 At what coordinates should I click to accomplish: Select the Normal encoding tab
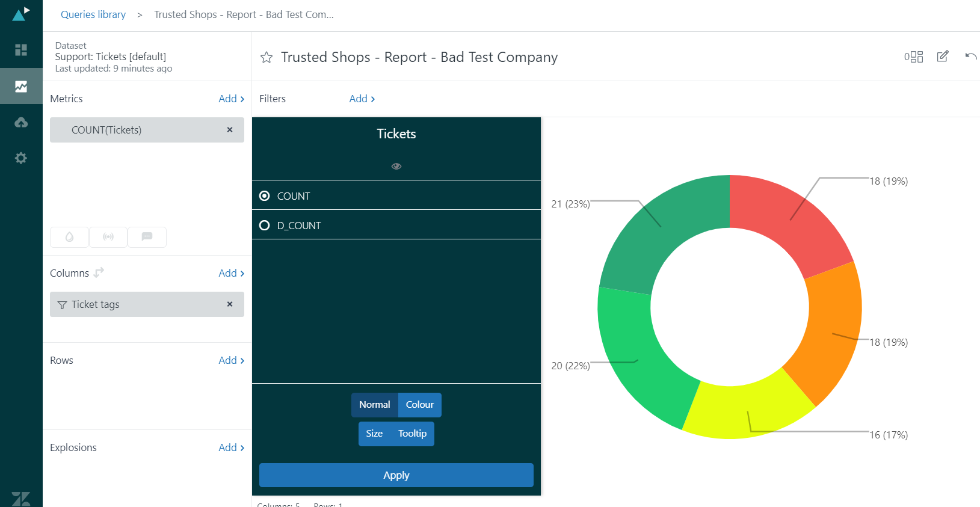coord(375,405)
